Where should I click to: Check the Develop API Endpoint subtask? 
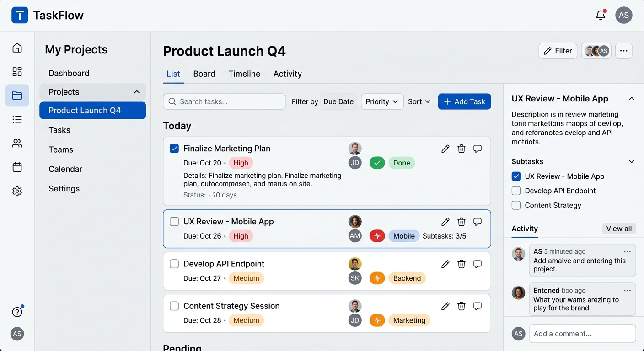click(516, 191)
